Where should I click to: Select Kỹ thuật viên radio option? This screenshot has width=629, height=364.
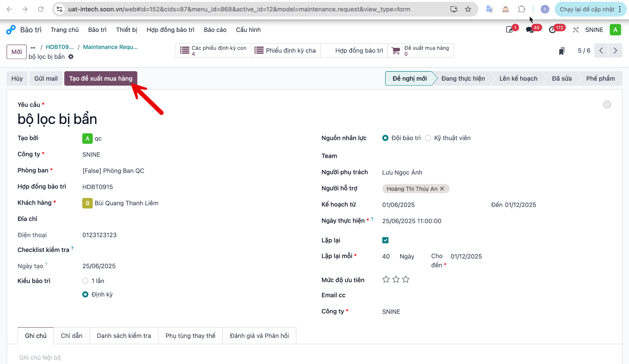[x=428, y=138]
